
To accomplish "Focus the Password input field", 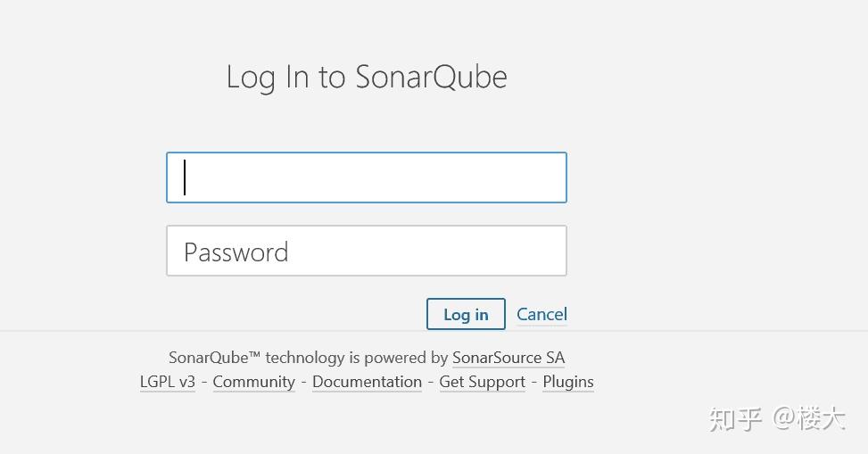I will [366, 251].
